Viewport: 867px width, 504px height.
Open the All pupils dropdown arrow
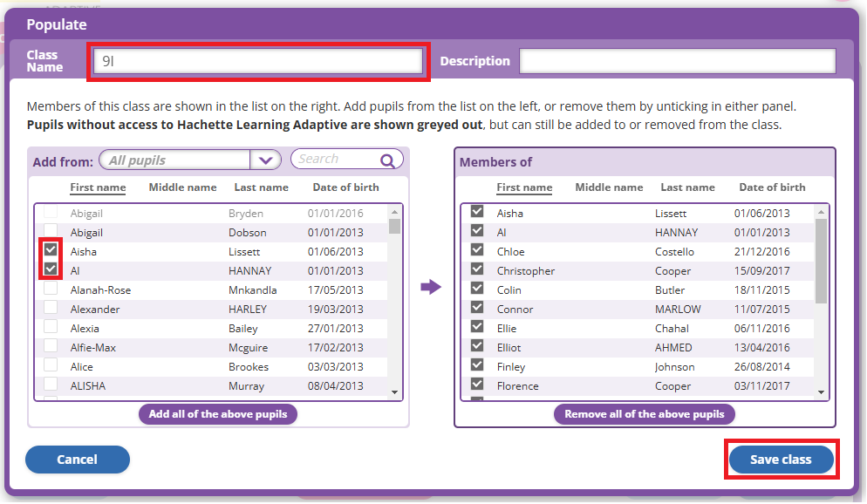pyautogui.click(x=265, y=160)
